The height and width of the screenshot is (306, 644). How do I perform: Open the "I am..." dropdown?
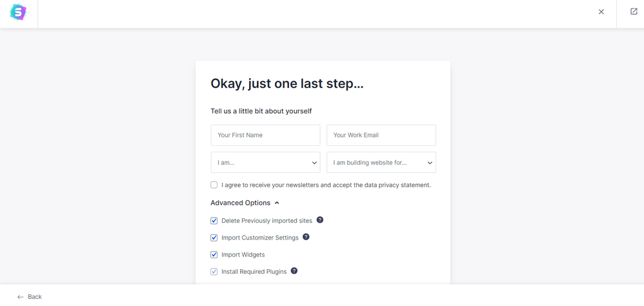pos(265,163)
